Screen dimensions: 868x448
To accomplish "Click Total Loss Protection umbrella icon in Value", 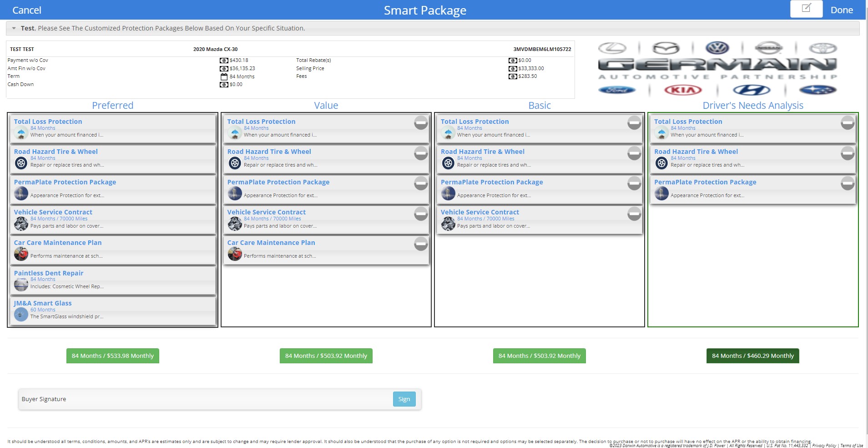I will 235,132.
